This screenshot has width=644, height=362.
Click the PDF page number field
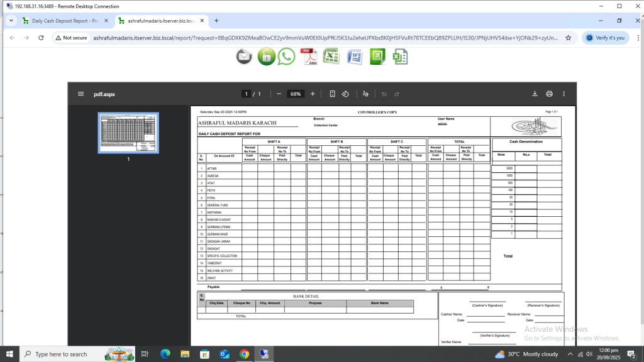(x=246, y=94)
